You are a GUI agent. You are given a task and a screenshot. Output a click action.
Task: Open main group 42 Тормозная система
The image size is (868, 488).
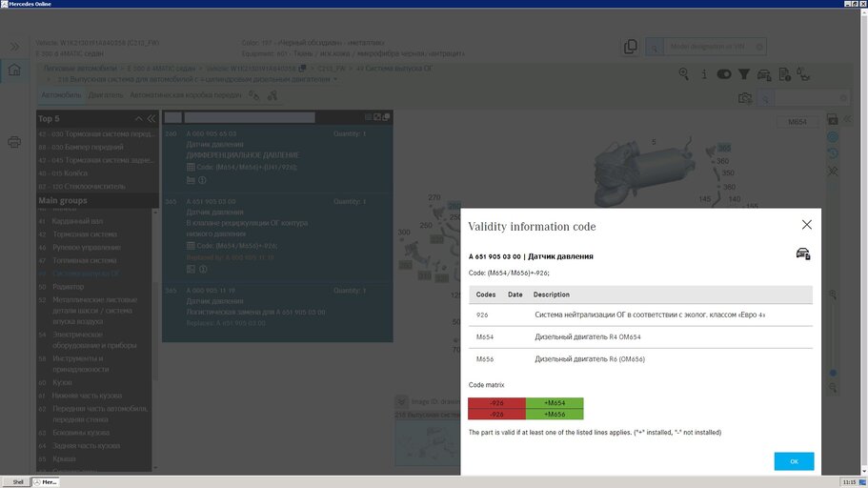pyautogui.click(x=77, y=234)
